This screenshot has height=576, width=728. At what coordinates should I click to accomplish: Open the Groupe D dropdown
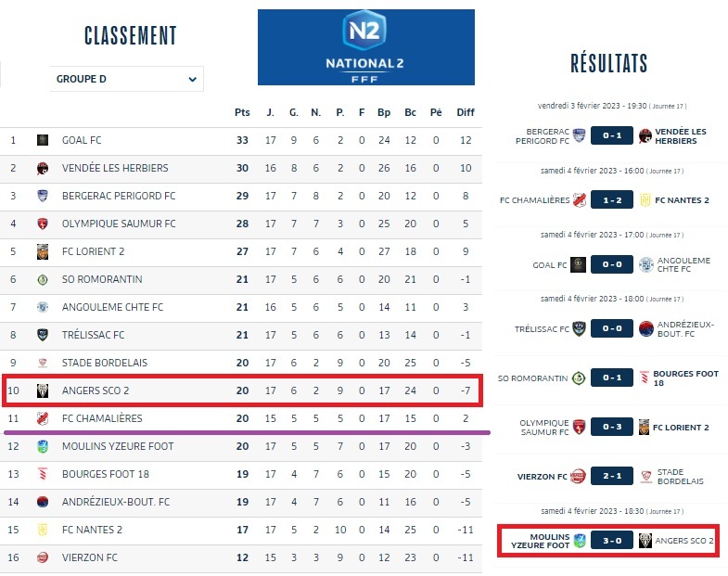pos(126,79)
